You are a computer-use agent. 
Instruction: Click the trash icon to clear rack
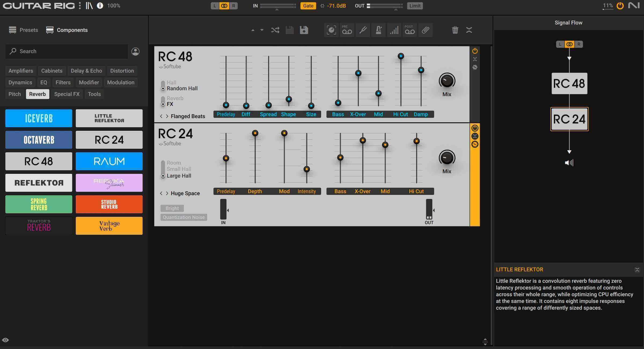455,30
